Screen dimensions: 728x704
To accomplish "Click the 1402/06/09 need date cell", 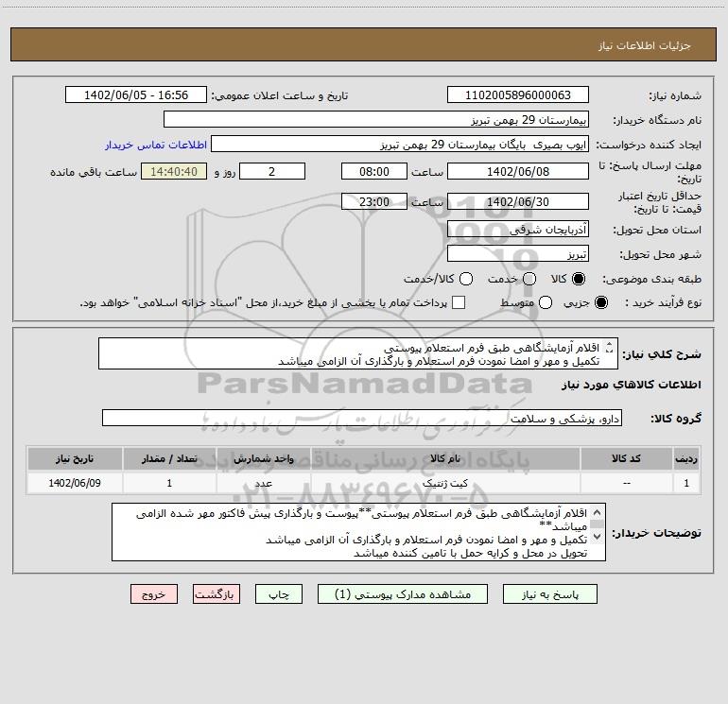I will click(x=75, y=483).
